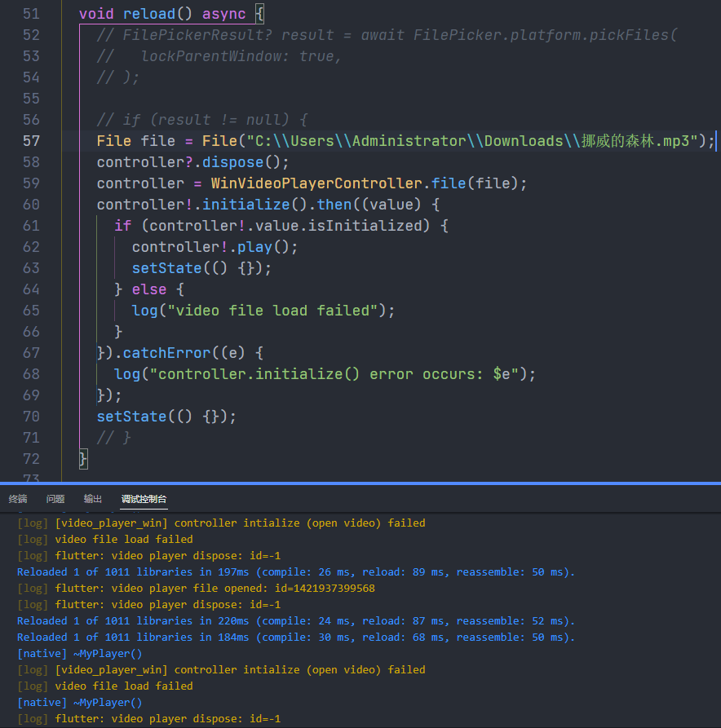
Task: Click the commented 'FilePickerResult? result' line
Action: click(387, 35)
